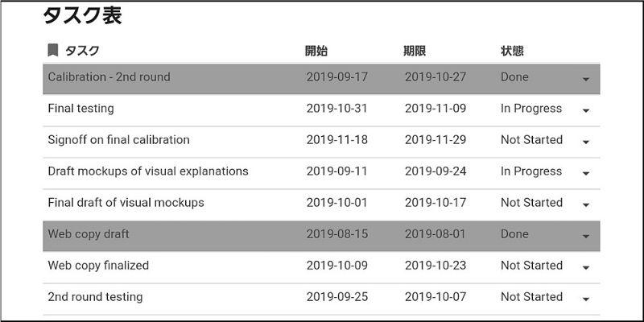Click the タスク column header text
The image size is (644, 322).
tap(82, 51)
